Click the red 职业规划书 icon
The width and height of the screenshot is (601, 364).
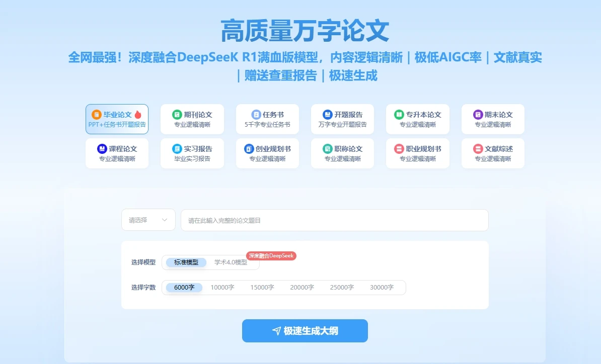click(x=399, y=148)
